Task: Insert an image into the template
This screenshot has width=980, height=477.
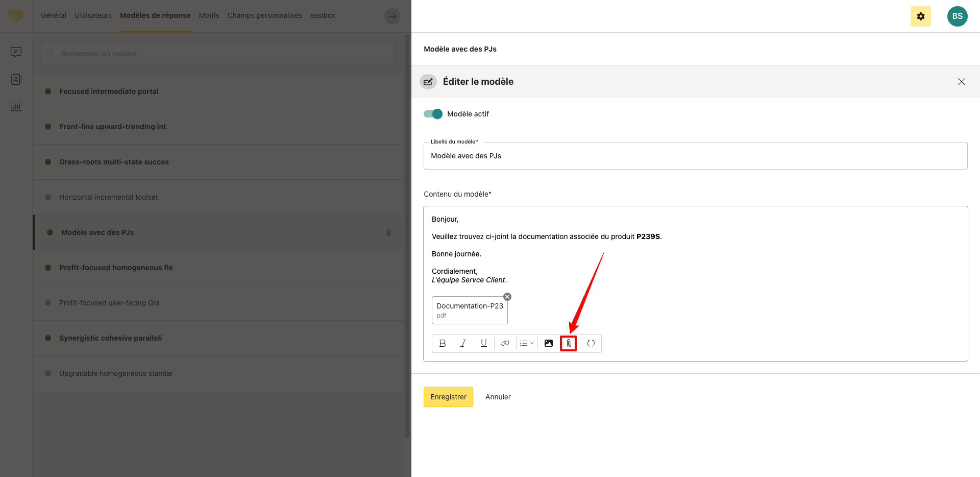Action: pos(548,343)
